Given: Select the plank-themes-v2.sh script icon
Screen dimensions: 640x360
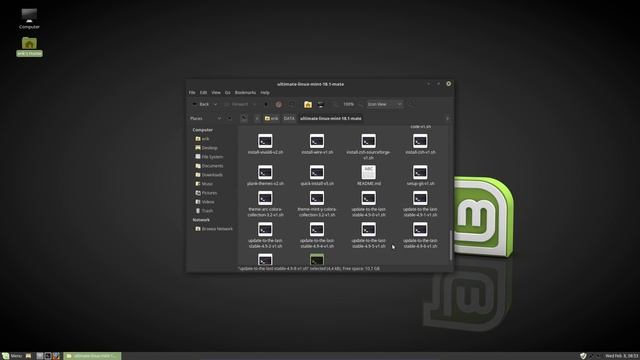Looking at the screenshot, I should pos(265,172).
